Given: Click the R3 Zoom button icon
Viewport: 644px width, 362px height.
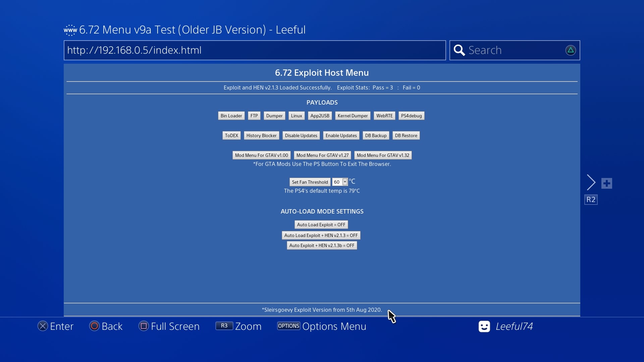Looking at the screenshot, I should click(224, 326).
